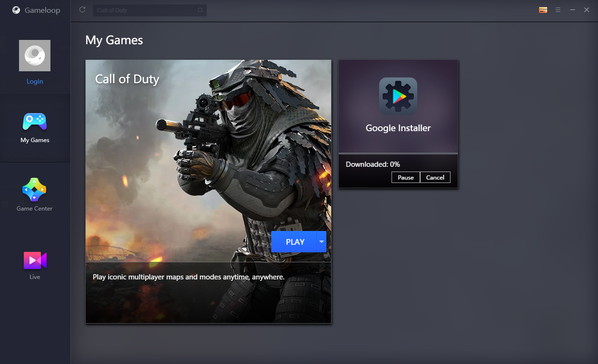Image resolution: width=598 pixels, height=364 pixels.
Task: Pause the Google Installer download
Action: pos(406,177)
